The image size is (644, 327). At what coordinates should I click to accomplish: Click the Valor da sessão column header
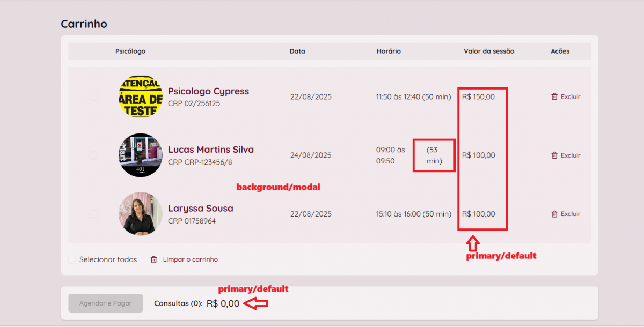point(489,51)
